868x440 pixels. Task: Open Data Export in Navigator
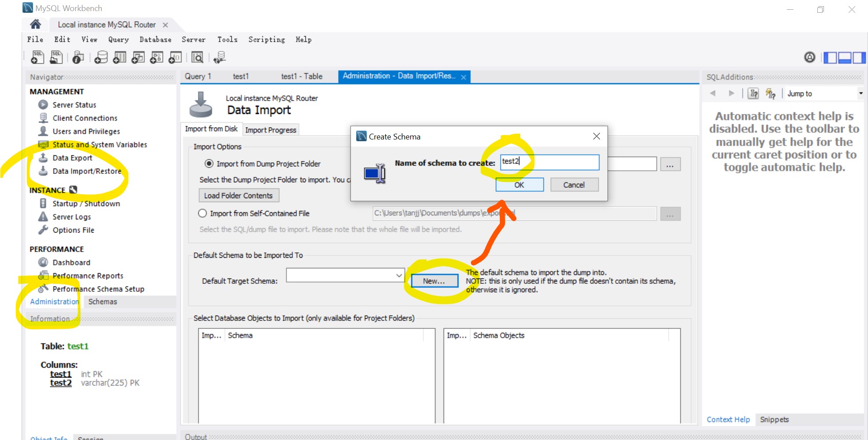tap(72, 158)
